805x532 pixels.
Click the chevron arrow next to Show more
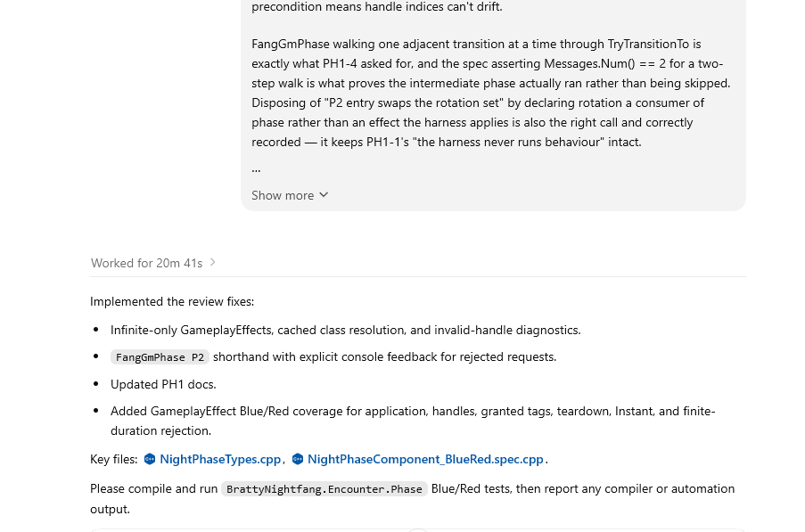point(324,195)
